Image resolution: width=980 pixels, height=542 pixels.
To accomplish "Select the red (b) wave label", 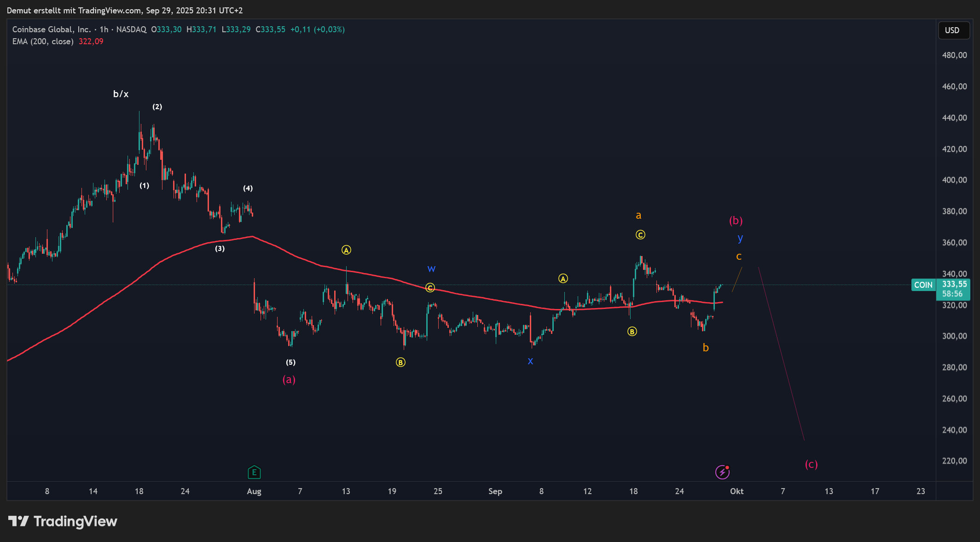I will pyautogui.click(x=736, y=221).
